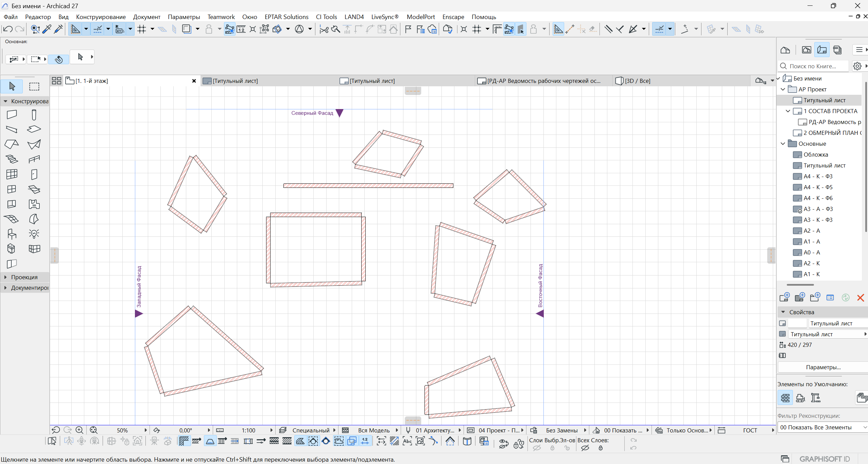Toggle Grid Snap icon
Image resolution: width=868 pixels, height=464 pixels.
pyautogui.click(x=142, y=29)
